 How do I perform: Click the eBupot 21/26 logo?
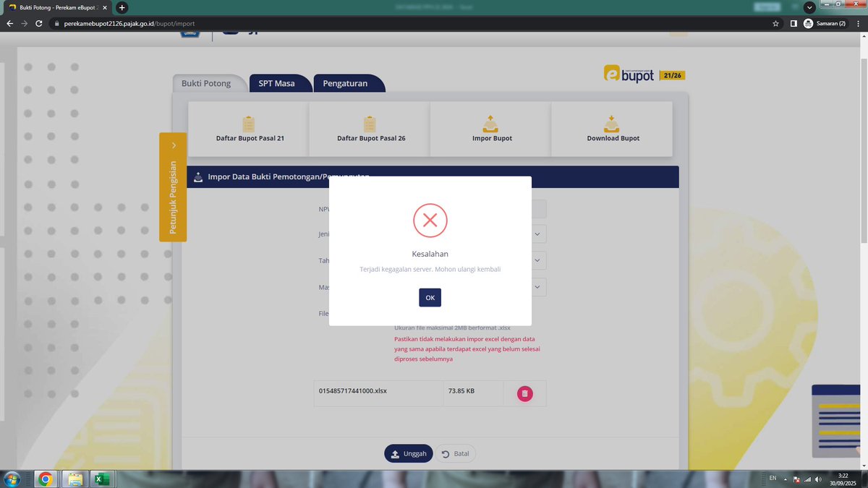click(x=644, y=74)
